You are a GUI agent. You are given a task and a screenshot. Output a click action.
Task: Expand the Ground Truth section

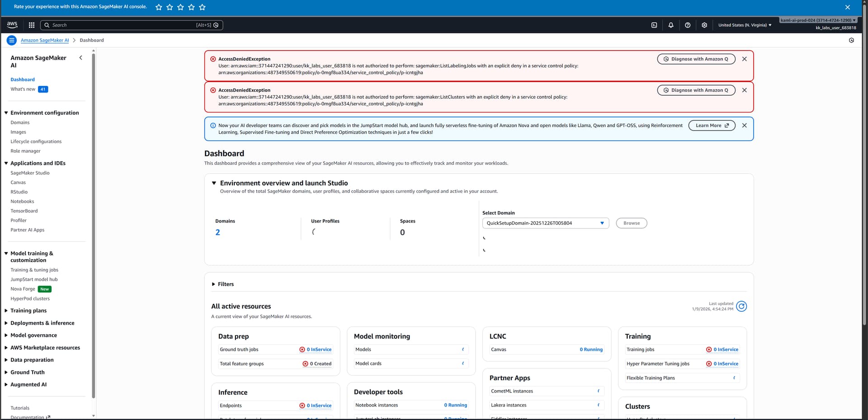click(6, 372)
